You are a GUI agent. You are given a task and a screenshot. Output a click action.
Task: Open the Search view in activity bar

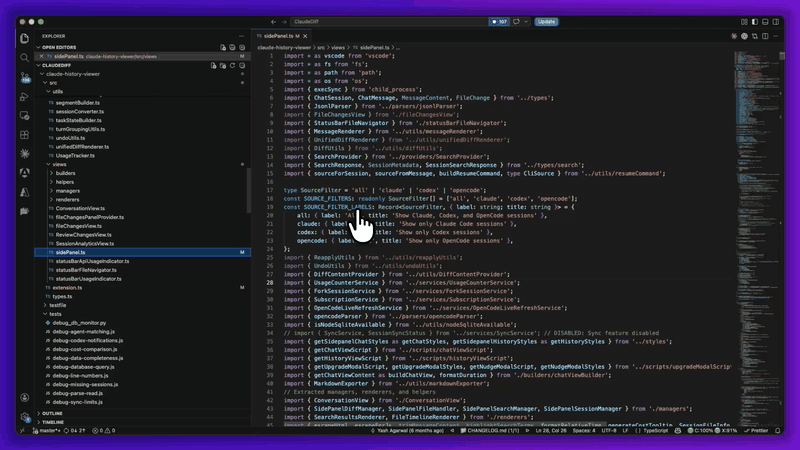[24, 58]
